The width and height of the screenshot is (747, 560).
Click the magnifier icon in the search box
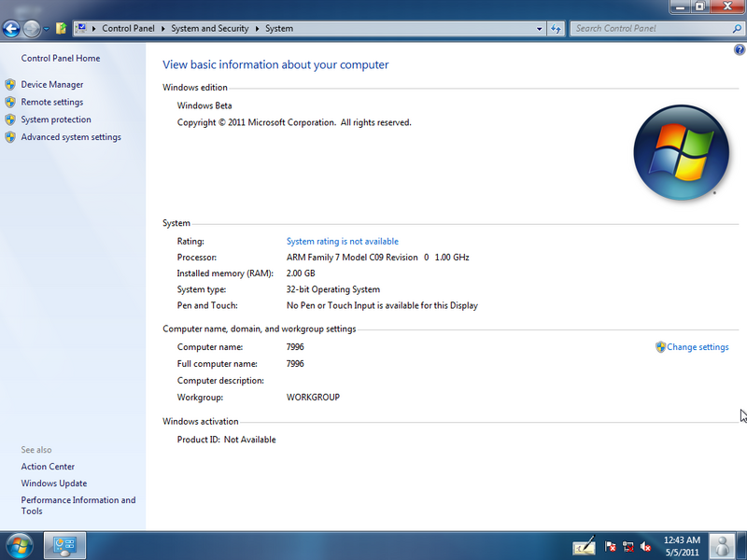(x=737, y=29)
